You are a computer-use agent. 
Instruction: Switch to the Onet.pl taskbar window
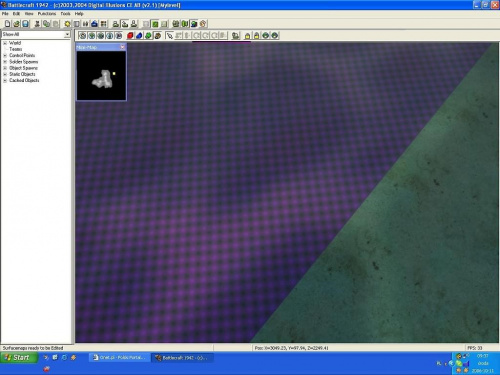(119, 358)
